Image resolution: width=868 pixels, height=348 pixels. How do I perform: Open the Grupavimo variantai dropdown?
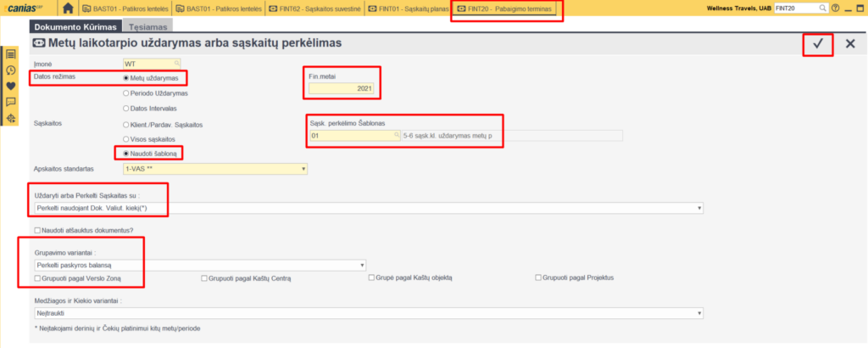[361, 265]
